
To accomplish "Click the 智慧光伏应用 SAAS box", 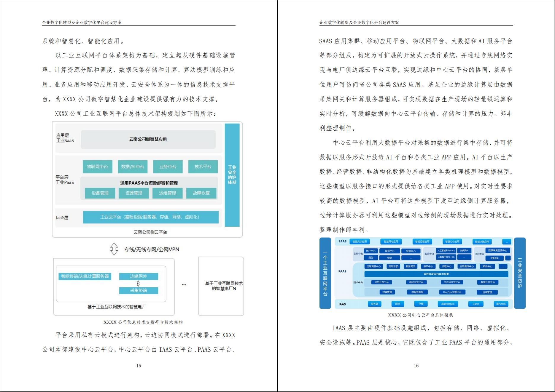I will point(360,241).
